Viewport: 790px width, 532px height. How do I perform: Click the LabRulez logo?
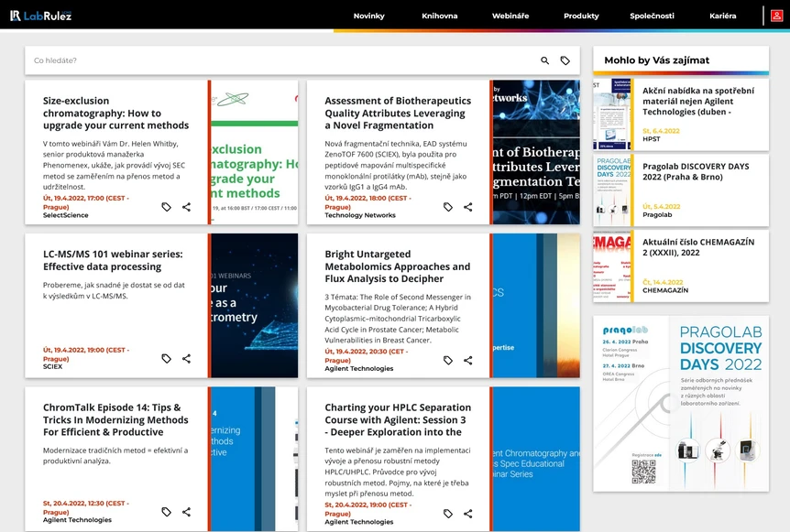41,16
